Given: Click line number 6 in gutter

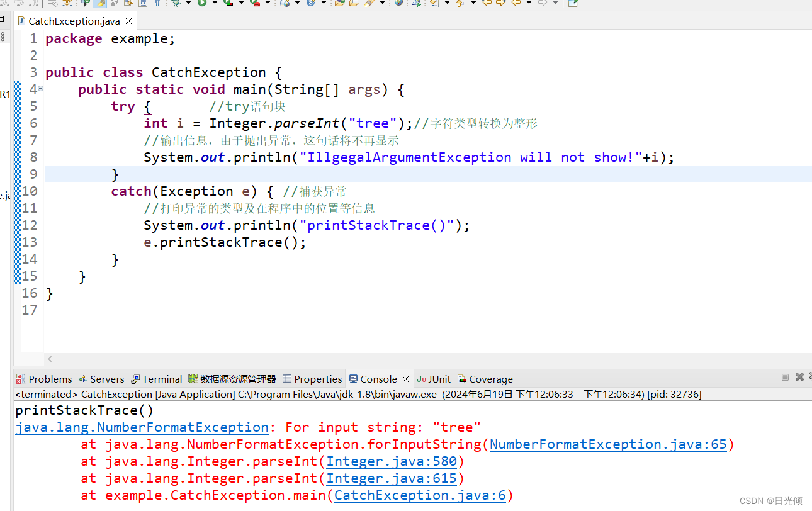Looking at the screenshot, I should 33,123.
